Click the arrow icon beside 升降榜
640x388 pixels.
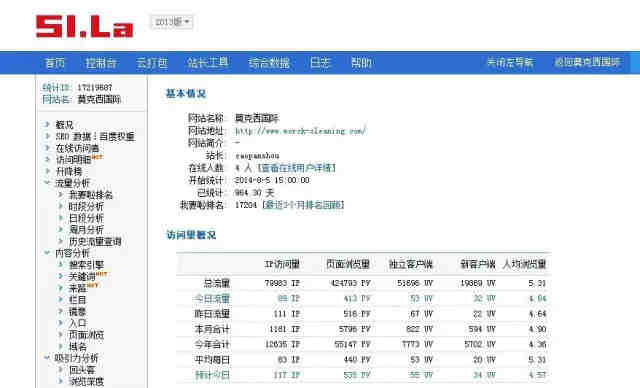[x=47, y=171]
